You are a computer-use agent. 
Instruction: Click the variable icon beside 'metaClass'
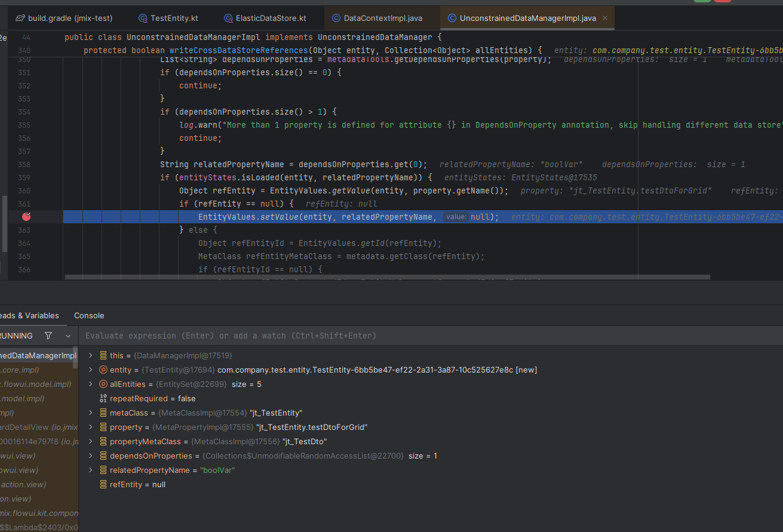pyautogui.click(x=103, y=413)
